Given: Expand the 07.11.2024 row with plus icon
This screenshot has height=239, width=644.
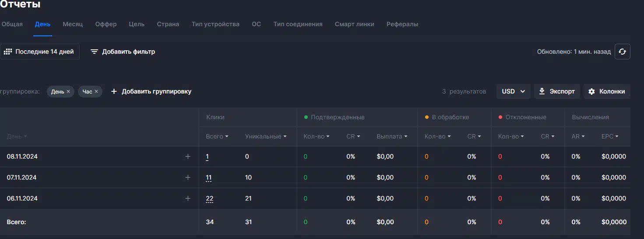Looking at the screenshot, I should [188, 177].
